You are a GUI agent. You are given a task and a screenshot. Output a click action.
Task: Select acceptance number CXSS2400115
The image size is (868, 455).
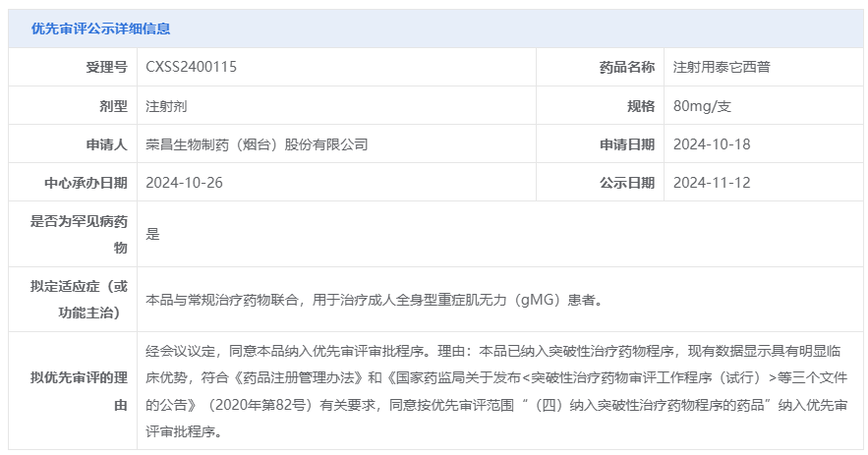click(x=191, y=67)
